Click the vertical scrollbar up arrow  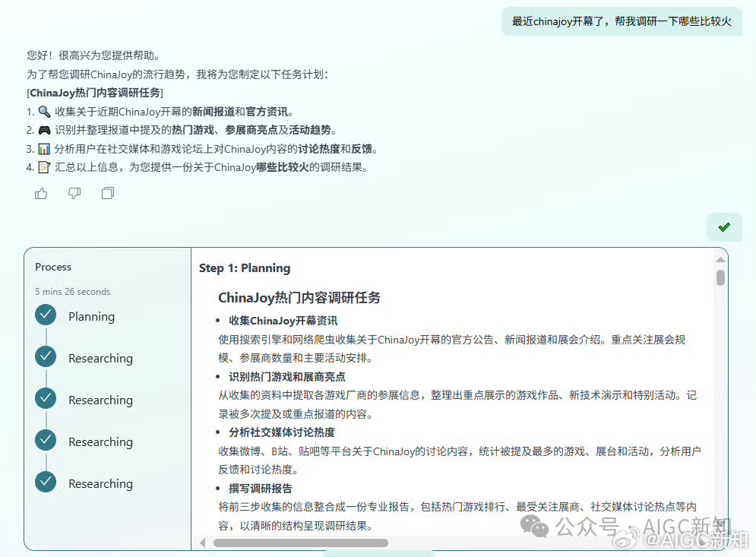[720, 260]
